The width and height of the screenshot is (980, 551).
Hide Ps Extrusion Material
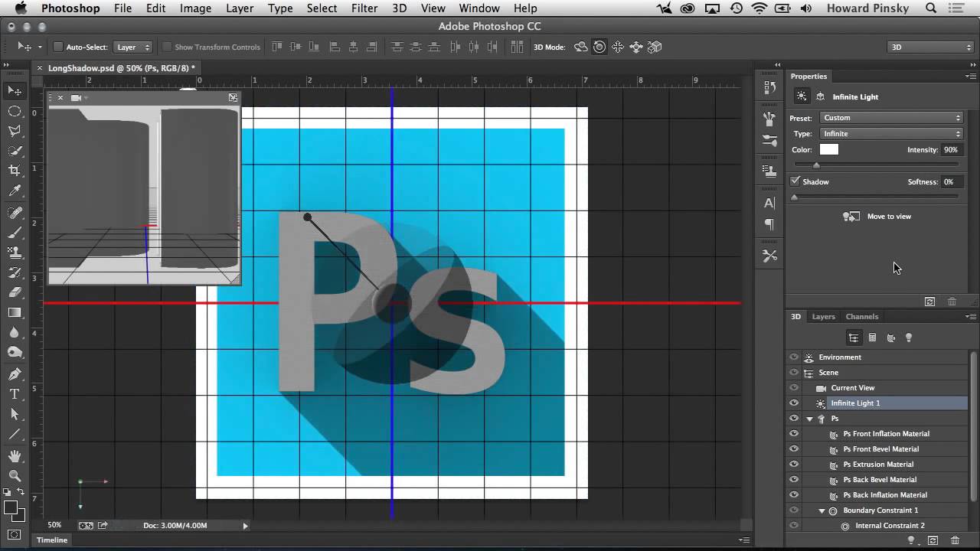[x=794, y=465]
